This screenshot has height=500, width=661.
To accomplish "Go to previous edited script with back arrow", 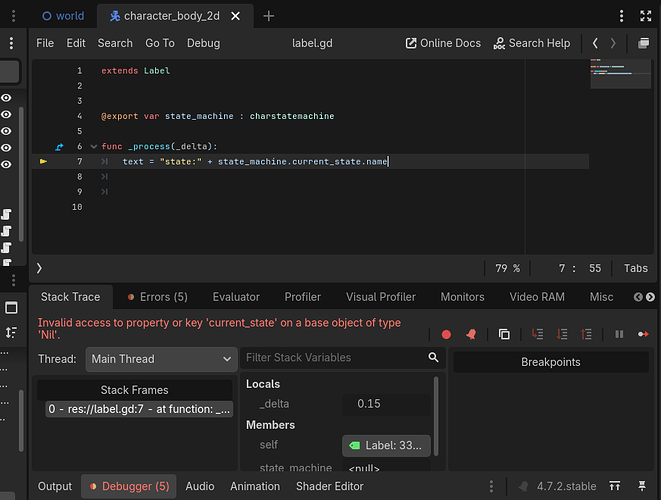I will click(x=595, y=43).
